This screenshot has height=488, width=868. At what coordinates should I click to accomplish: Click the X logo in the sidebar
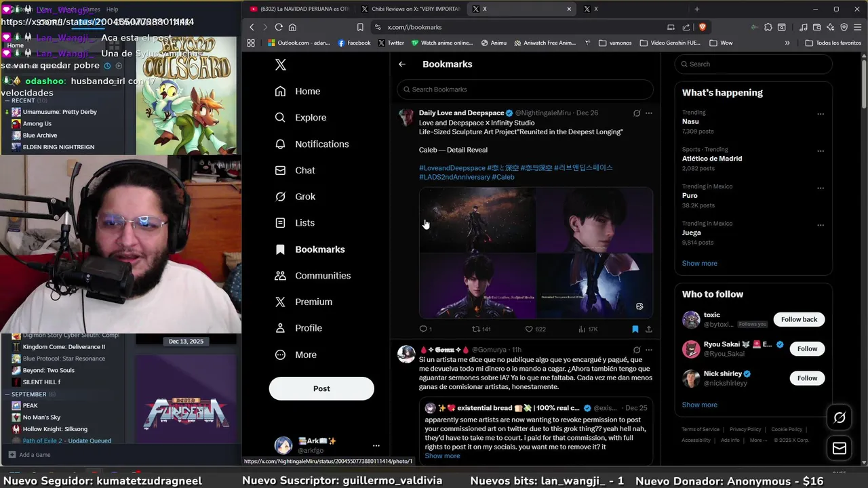pos(281,64)
